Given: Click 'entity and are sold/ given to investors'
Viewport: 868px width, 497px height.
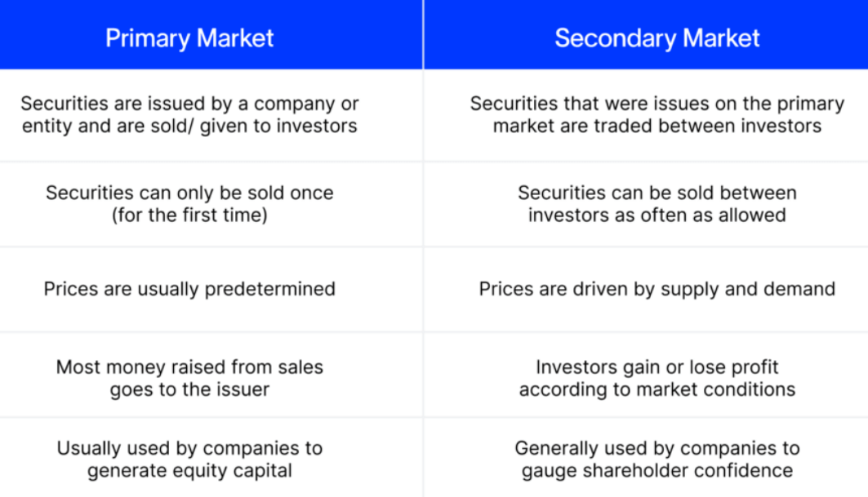Looking at the screenshot, I should click(189, 126).
